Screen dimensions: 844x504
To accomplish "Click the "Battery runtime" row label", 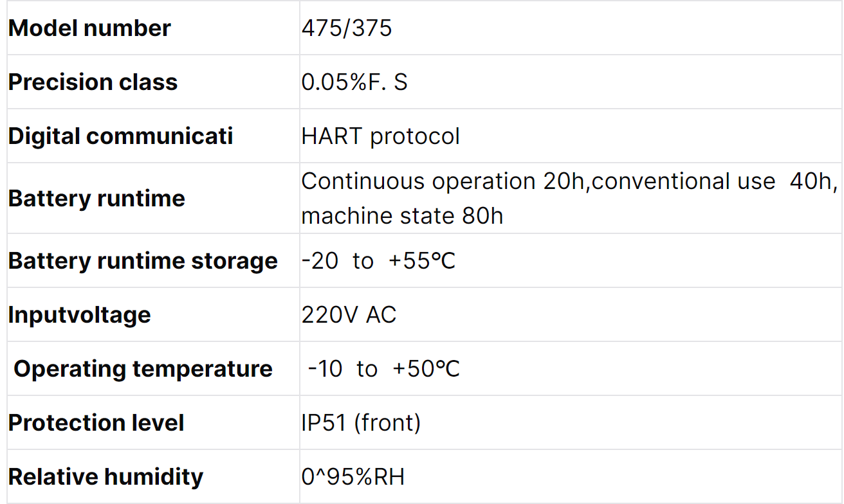I will point(96,198).
